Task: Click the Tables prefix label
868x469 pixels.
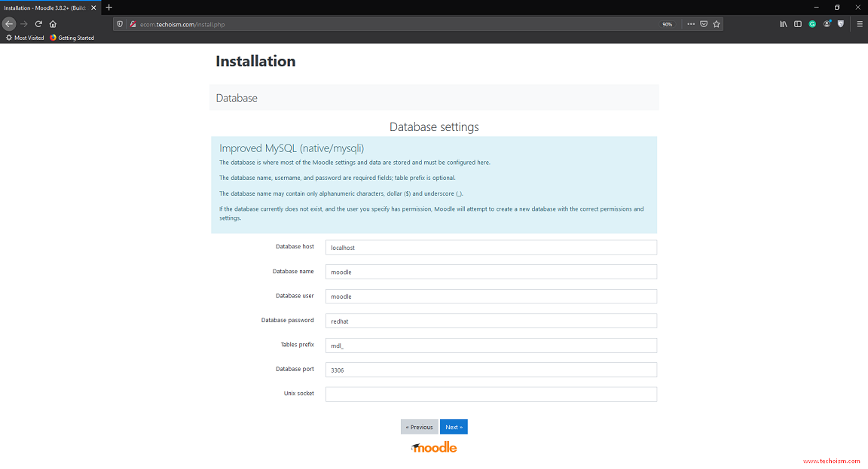Action: pos(298,345)
